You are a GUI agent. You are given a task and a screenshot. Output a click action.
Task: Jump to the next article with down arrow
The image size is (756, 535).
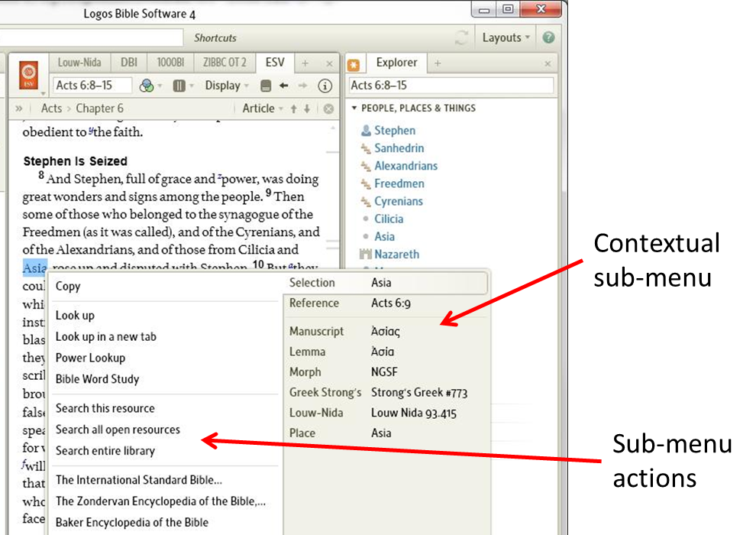tap(307, 109)
